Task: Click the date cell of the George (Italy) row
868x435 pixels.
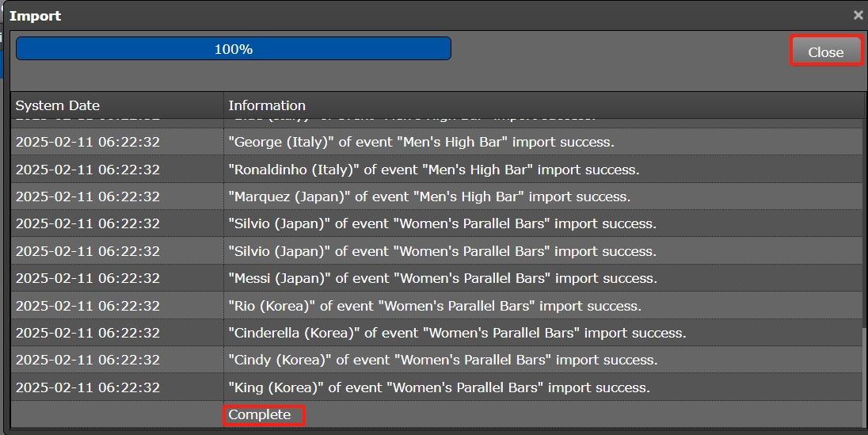Action: click(88, 143)
